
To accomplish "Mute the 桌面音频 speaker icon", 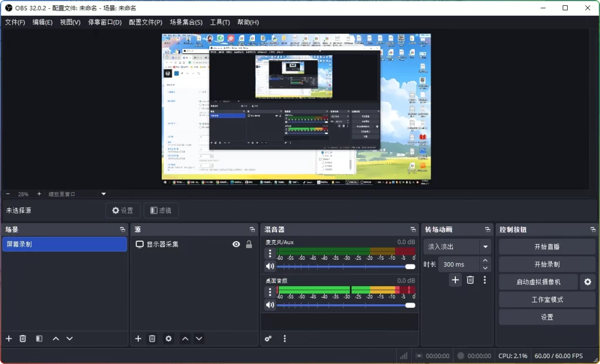I will (x=269, y=304).
